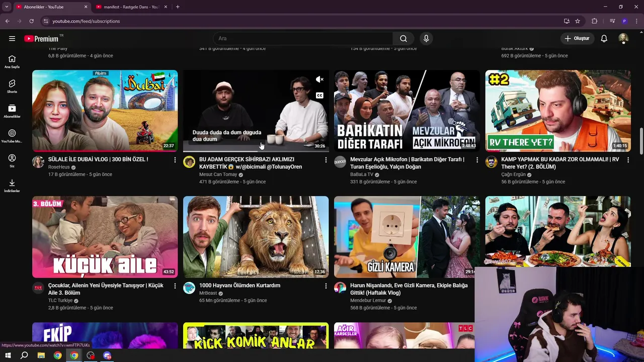Open File Explorer from taskbar
This screenshot has height=362, width=644.
point(41,355)
